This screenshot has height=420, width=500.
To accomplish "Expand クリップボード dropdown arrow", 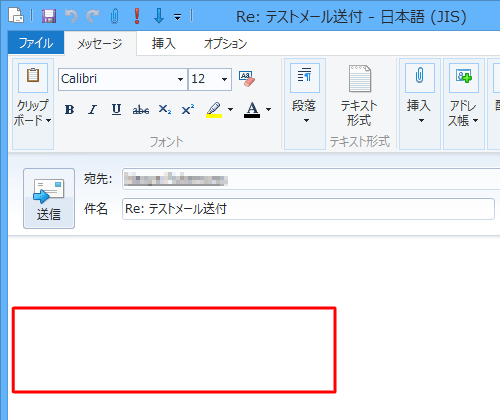I will [49, 120].
